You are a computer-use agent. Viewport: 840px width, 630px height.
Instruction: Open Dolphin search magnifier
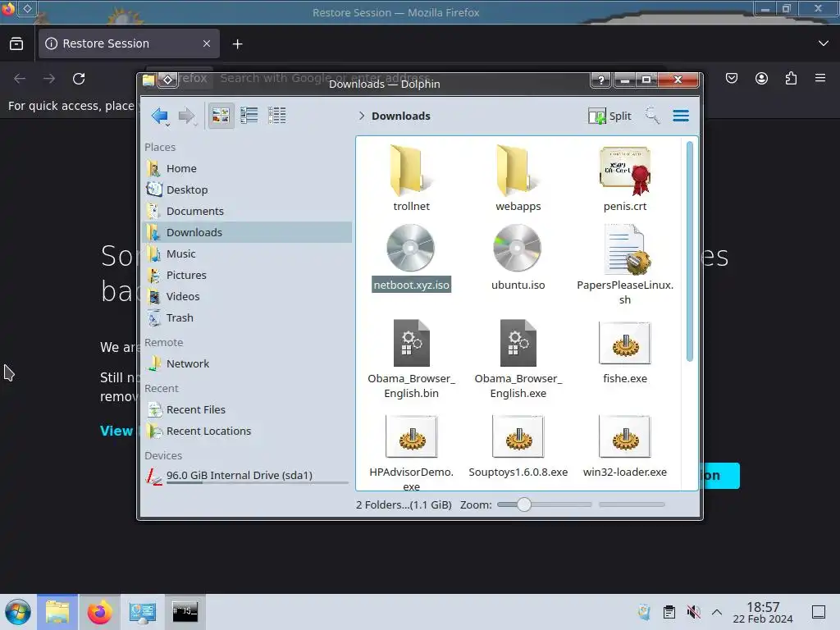click(652, 115)
